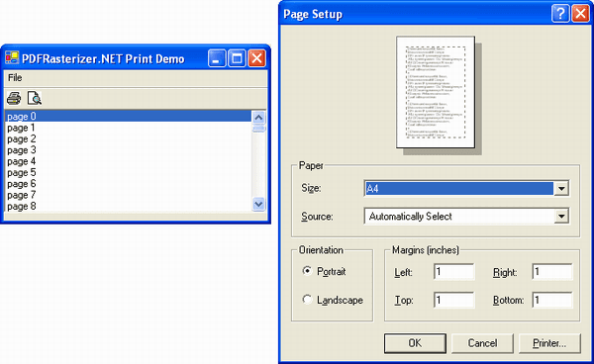Select "page 2" in the list
Screen dimensions: 594x364
128,138
